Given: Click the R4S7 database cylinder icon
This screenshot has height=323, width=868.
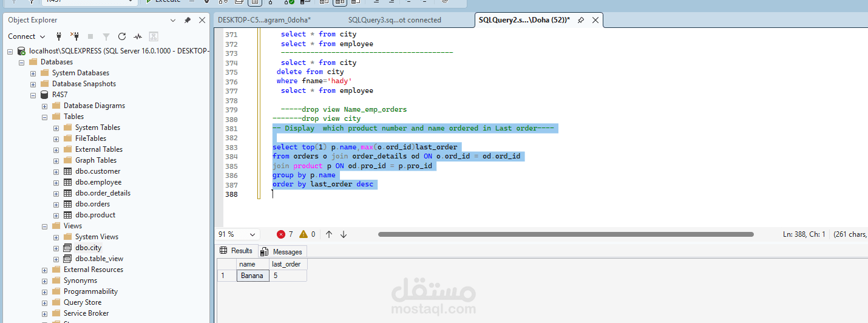Looking at the screenshot, I should (x=44, y=95).
